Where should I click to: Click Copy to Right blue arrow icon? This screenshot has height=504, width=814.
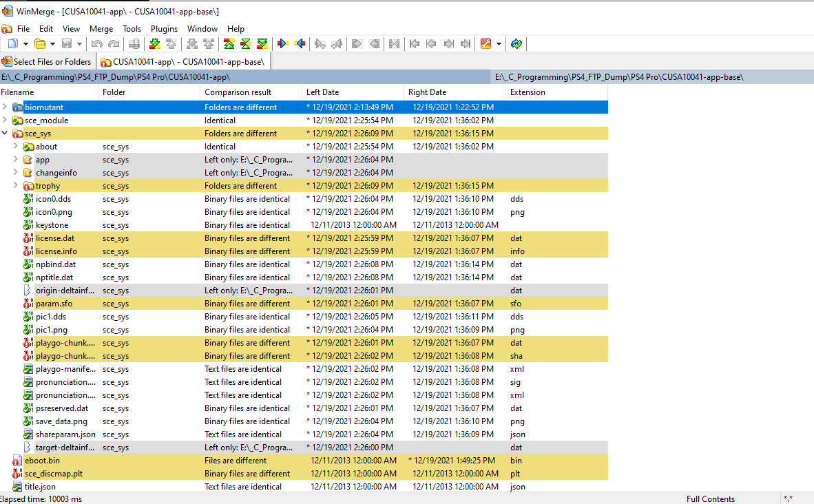282,44
